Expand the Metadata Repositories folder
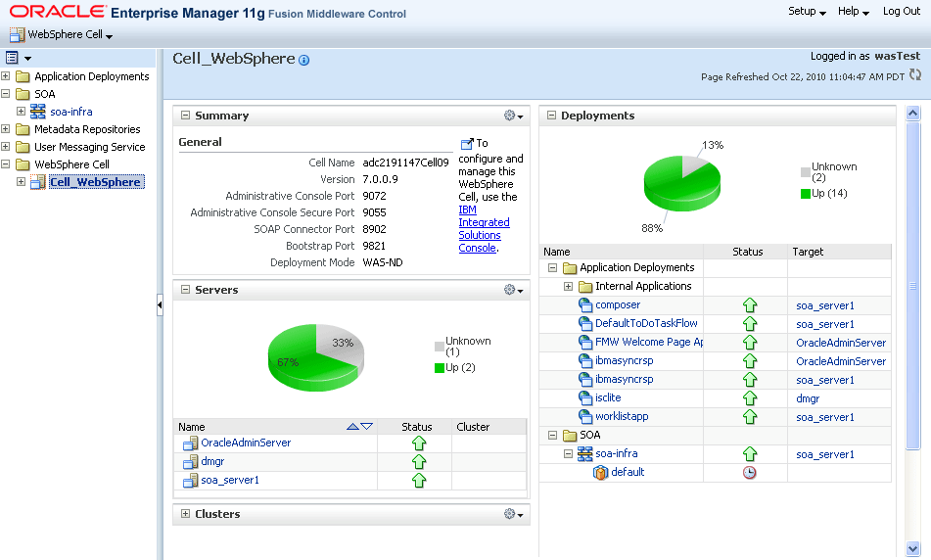The height and width of the screenshot is (560, 931). point(5,129)
